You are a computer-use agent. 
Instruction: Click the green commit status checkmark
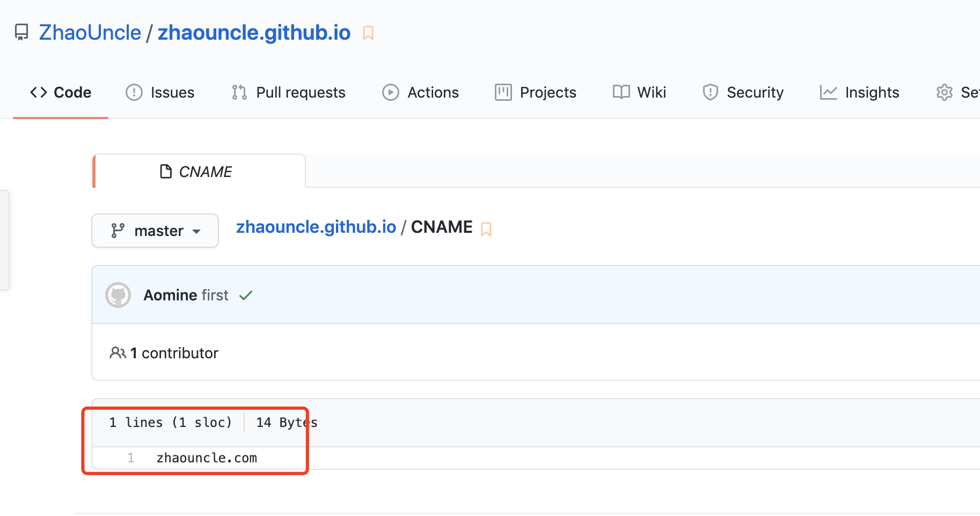tap(246, 296)
